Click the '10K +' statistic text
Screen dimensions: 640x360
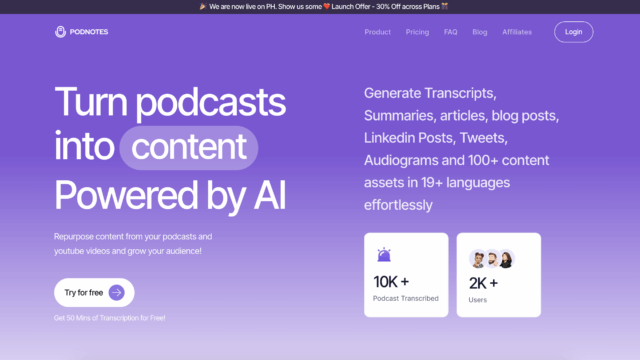coord(391,282)
